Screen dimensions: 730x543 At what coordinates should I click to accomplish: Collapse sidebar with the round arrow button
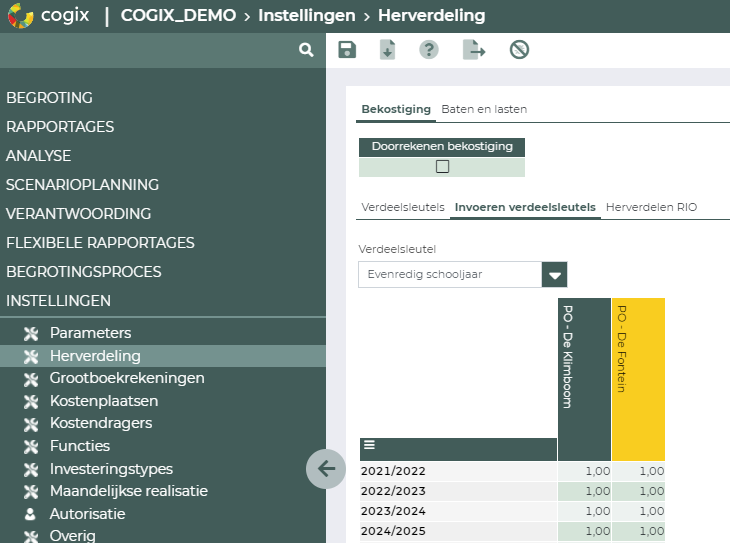(326, 468)
